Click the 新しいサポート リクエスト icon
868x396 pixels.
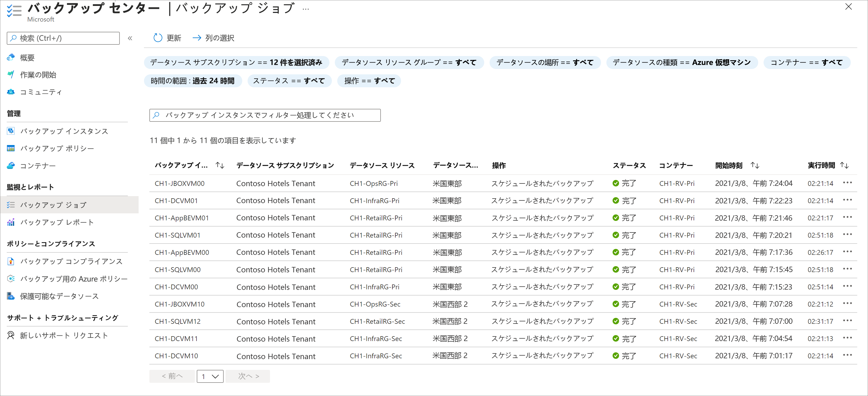point(11,335)
